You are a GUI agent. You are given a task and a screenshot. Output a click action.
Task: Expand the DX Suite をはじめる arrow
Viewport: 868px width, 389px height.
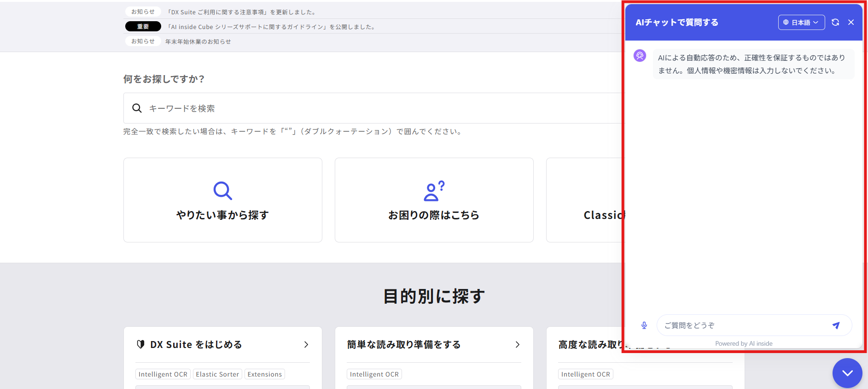(306, 345)
